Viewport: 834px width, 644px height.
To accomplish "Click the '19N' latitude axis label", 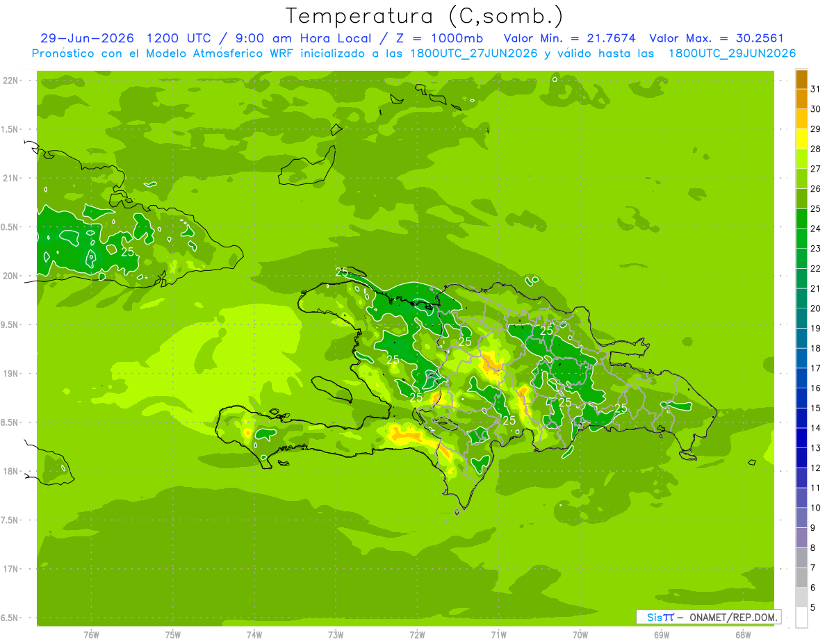I will [x=11, y=373].
